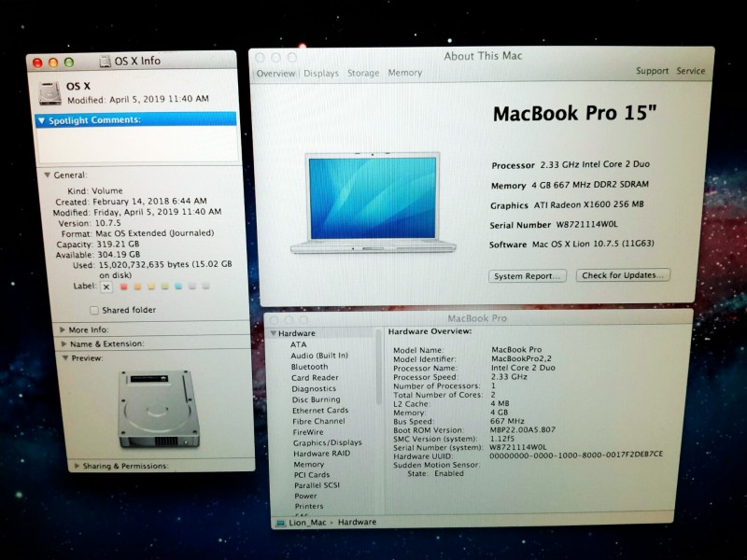Image resolution: width=747 pixels, height=560 pixels.
Task: Open the Service link
Action: 691,71
